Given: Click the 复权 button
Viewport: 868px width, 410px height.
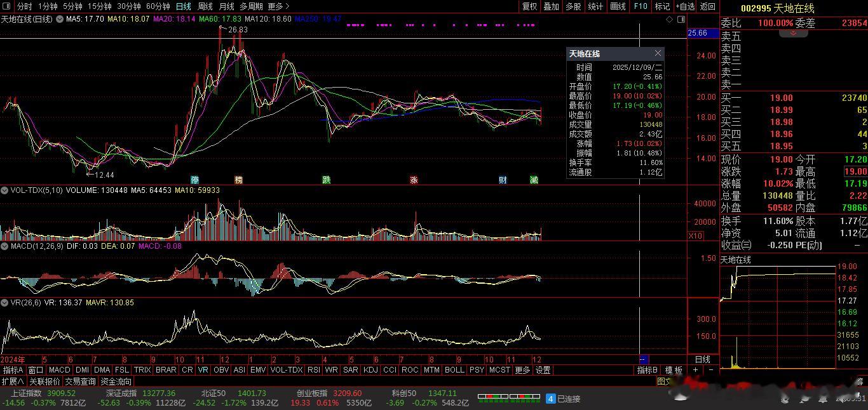Looking at the screenshot, I should tap(529, 6).
